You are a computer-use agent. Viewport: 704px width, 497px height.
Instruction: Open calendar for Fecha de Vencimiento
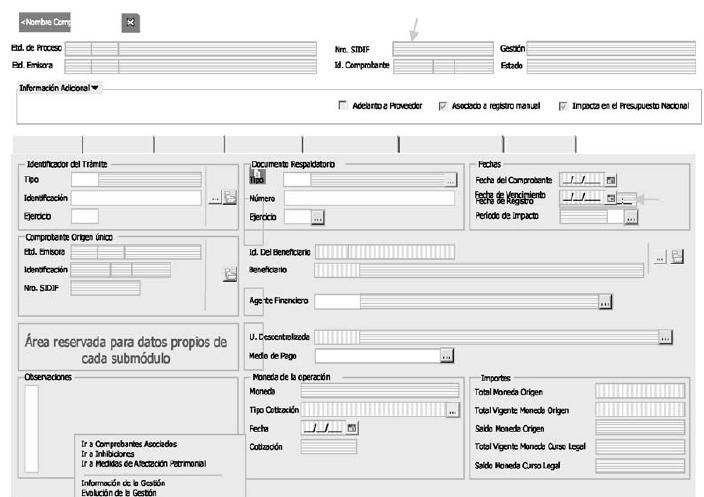point(611,198)
